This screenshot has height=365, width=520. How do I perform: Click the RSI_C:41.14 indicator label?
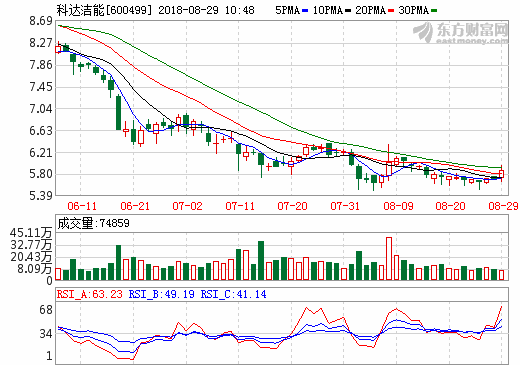(233, 295)
